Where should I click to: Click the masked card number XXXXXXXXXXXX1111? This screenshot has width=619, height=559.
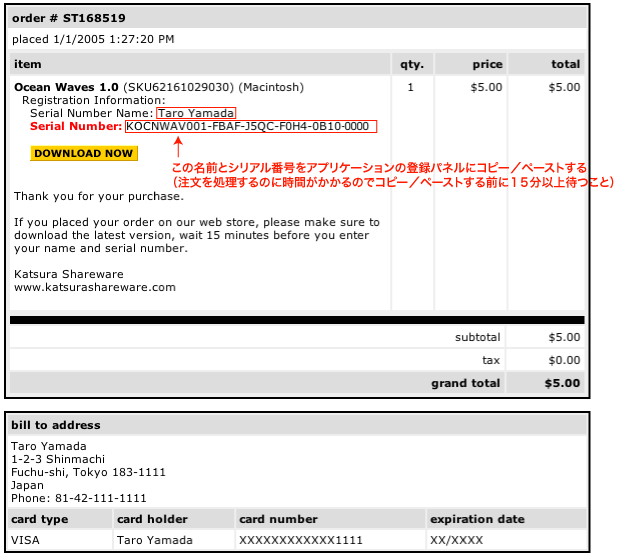tap(301, 540)
